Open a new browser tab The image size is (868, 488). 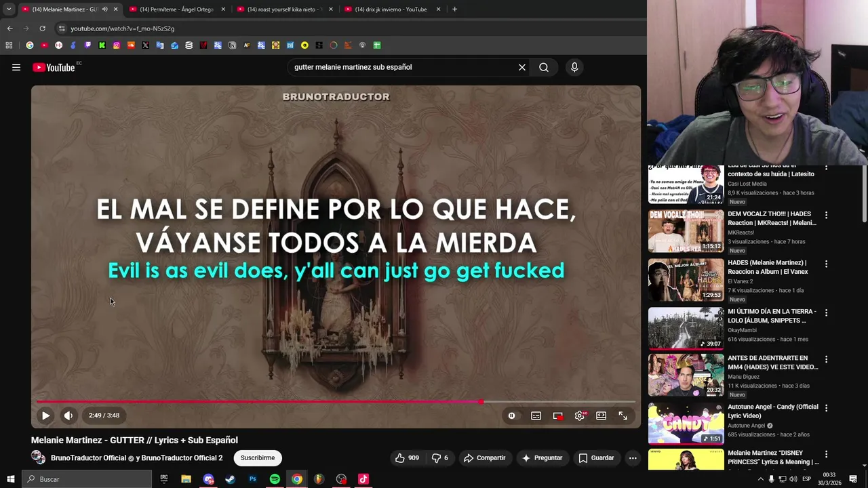(454, 9)
